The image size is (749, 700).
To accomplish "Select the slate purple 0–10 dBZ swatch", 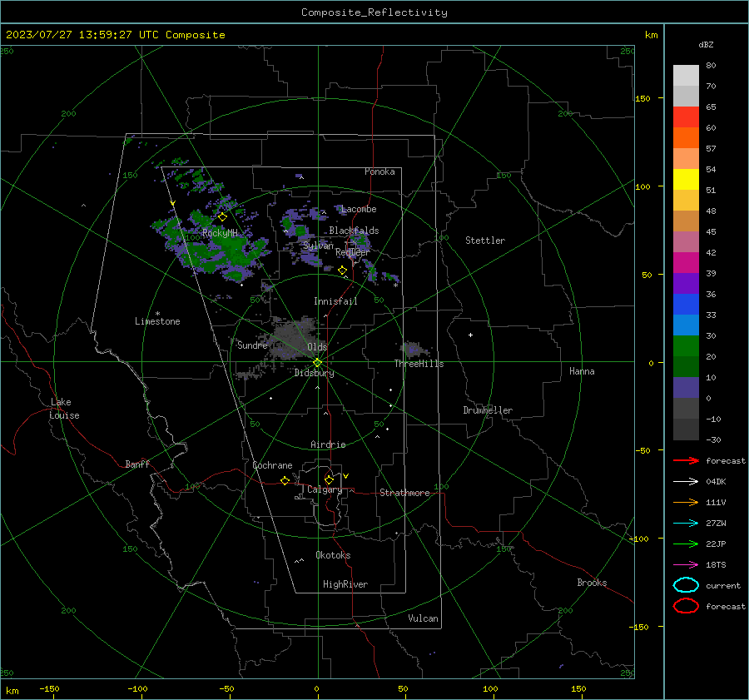I will [686, 388].
